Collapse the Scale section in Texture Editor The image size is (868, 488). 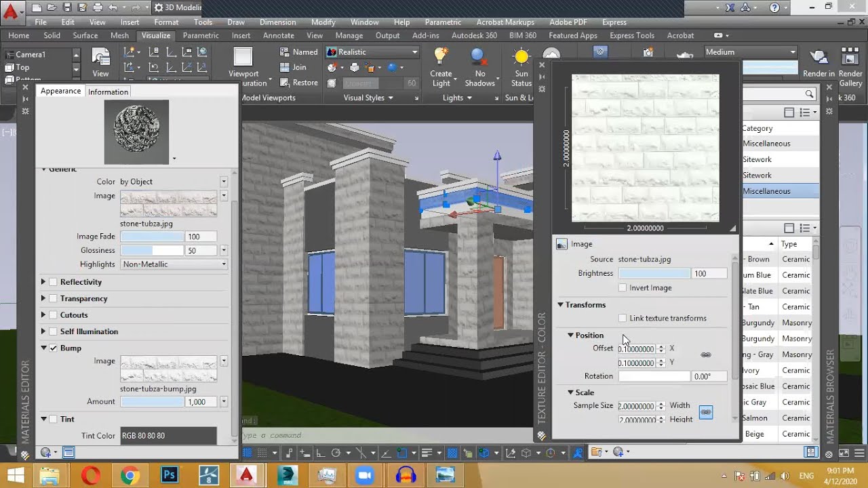[570, 392]
